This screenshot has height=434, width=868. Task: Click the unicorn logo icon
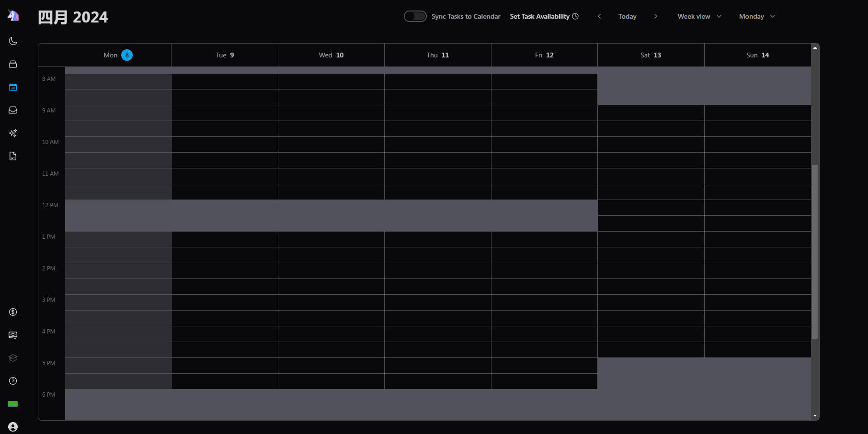click(13, 16)
